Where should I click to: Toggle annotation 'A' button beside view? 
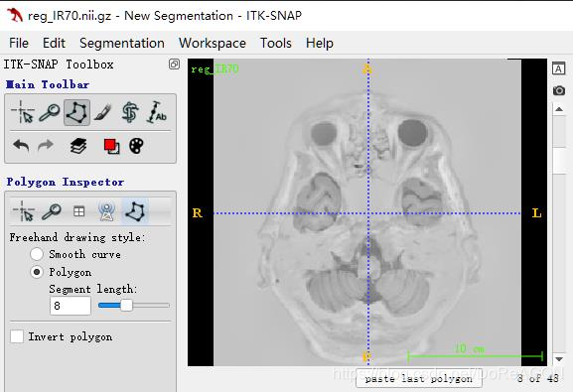[558, 68]
